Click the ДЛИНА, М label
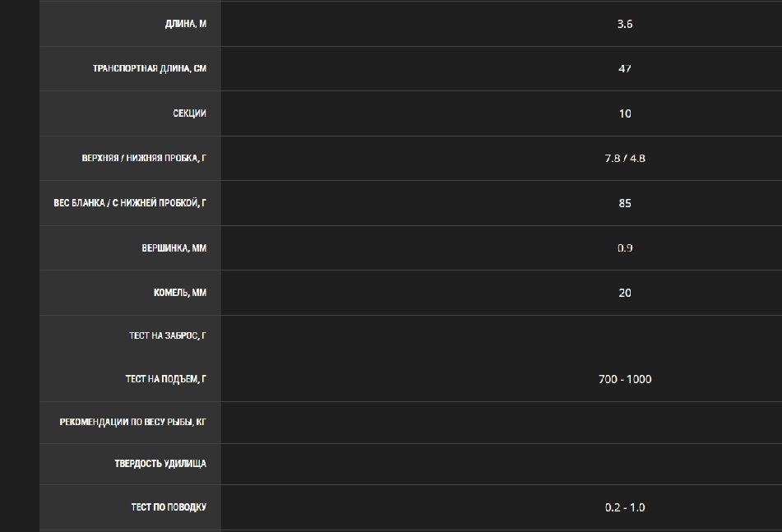The width and height of the screenshot is (782, 532). tap(186, 24)
